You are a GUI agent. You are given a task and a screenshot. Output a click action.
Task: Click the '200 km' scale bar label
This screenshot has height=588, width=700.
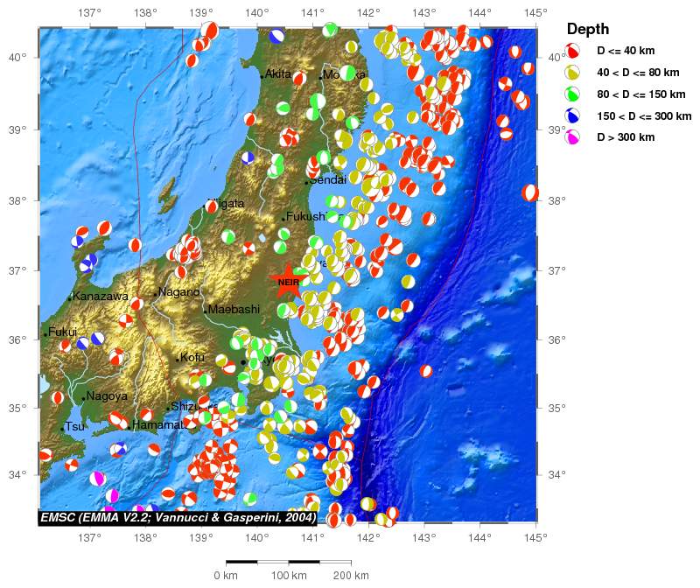click(x=351, y=576)
